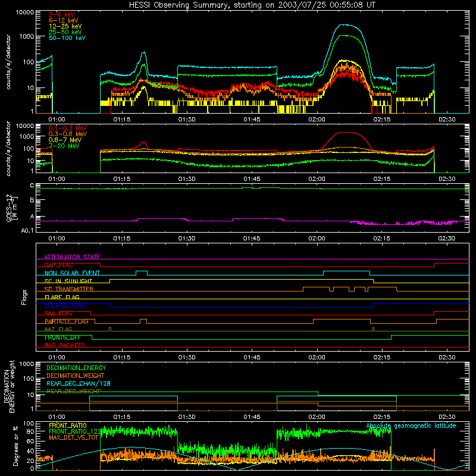Screen dimensions: 476x476
Task: Click the Flags panel axis label
Action: click(24, 297)
